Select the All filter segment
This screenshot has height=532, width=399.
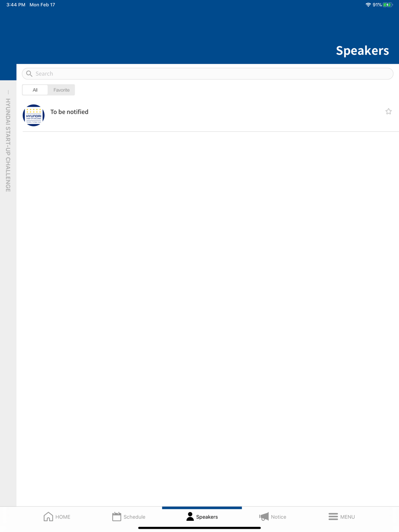coord(35,90)
